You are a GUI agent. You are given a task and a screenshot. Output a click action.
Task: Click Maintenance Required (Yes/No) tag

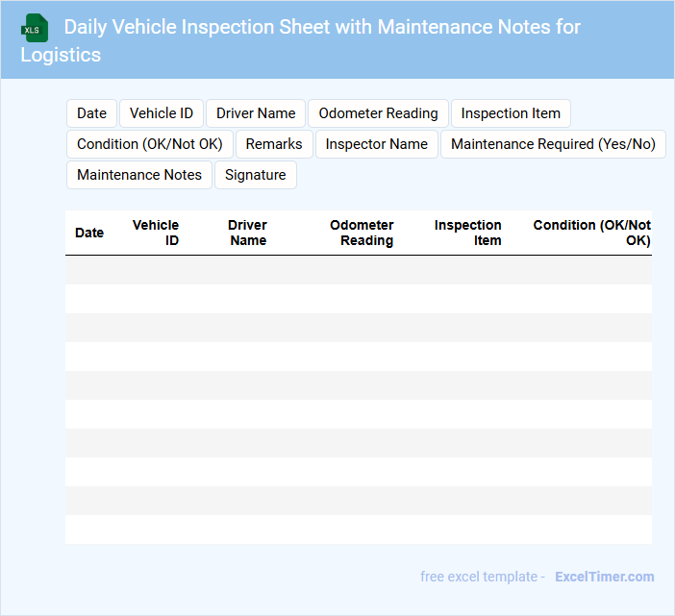(x=553, y=144)
